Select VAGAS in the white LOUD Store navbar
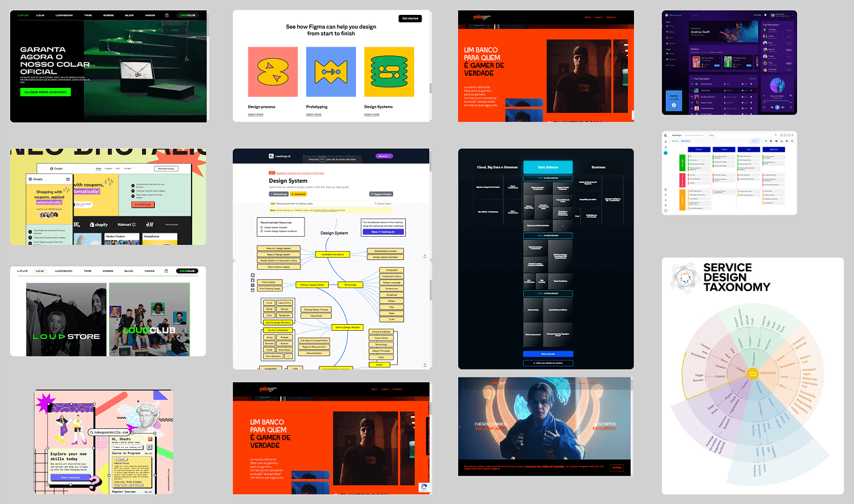The width and height of the screenshot is (854, 504). 150,271
